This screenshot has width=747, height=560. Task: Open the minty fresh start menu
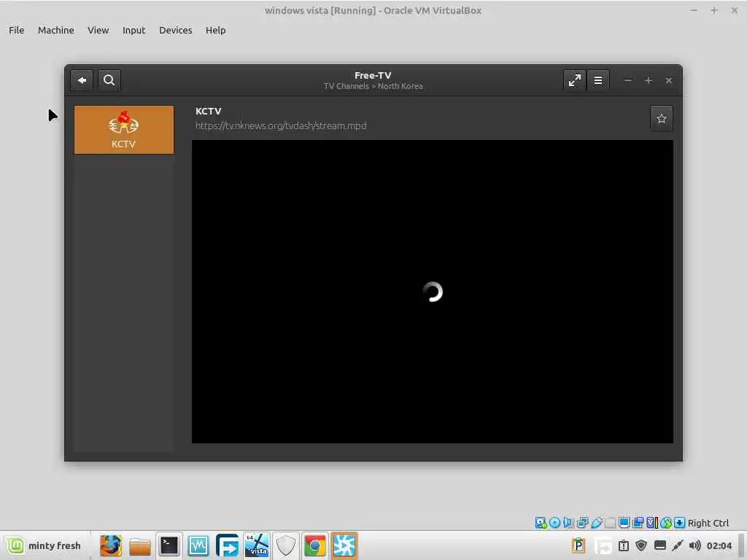[x=43, y=545]
